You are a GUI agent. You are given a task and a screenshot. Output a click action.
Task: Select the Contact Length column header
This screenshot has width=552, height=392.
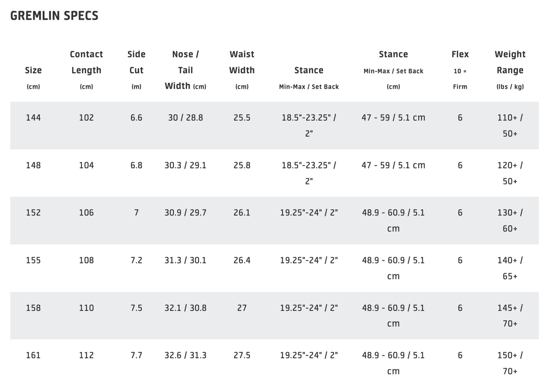click(x=86, y=70)
